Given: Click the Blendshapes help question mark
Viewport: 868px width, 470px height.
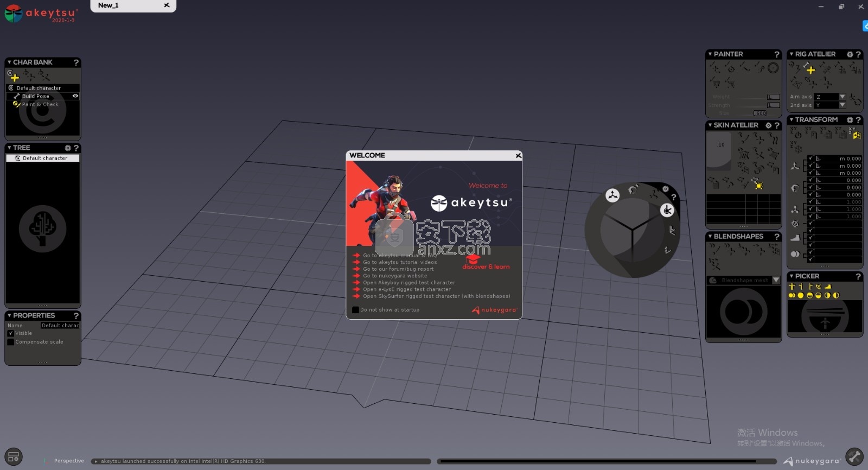Looking at the screenshot, I should click(776, 237).
